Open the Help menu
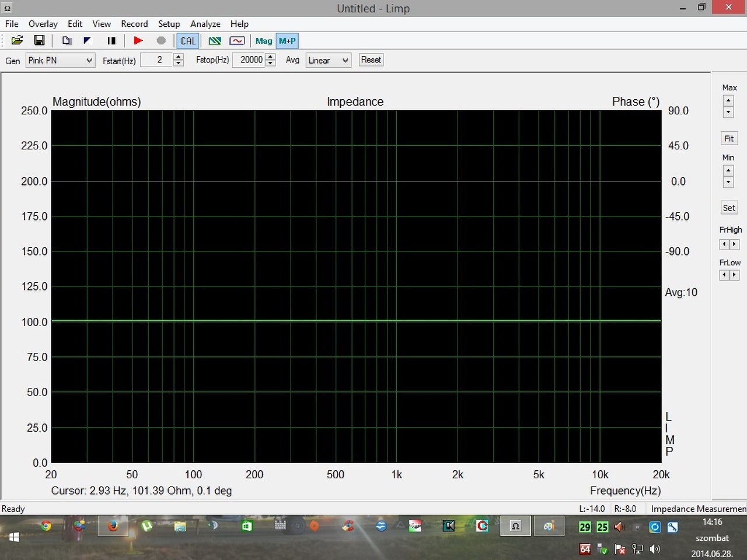Viewport: 747px width, 560px height. point(239,24)
